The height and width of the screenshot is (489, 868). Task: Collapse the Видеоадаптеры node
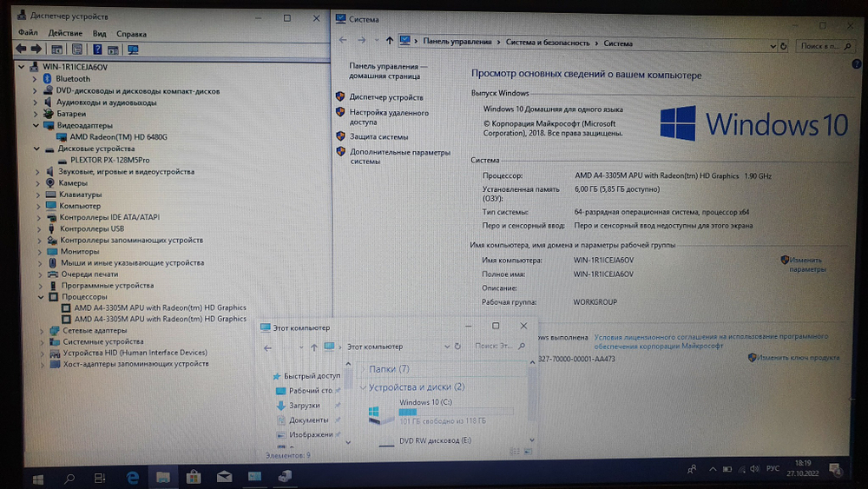(36, 125)
